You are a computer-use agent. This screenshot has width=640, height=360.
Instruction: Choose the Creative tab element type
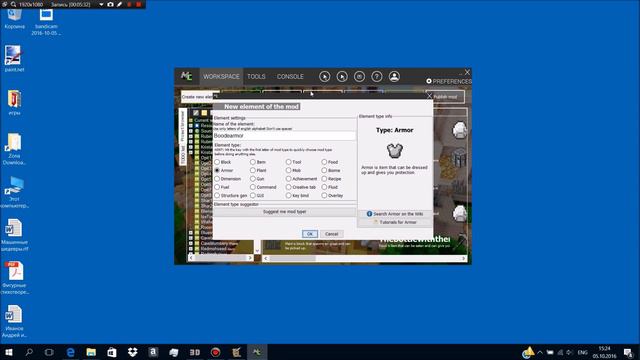pos(289,187)
